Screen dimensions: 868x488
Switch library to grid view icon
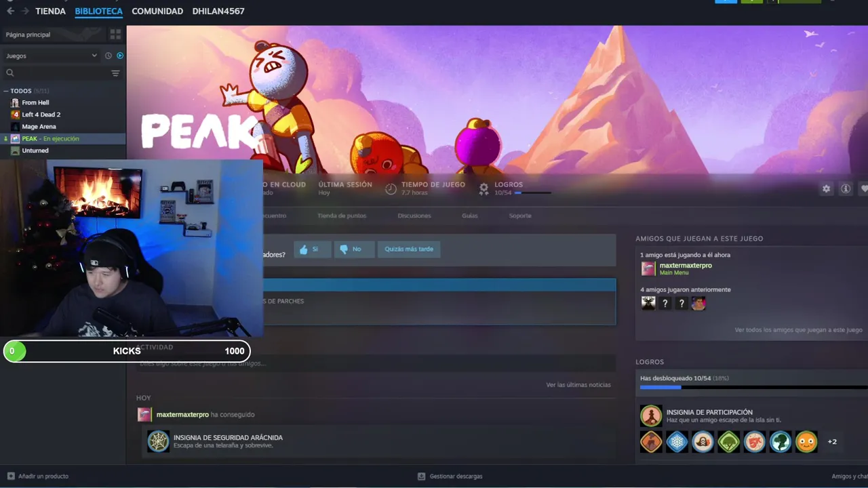115,35
